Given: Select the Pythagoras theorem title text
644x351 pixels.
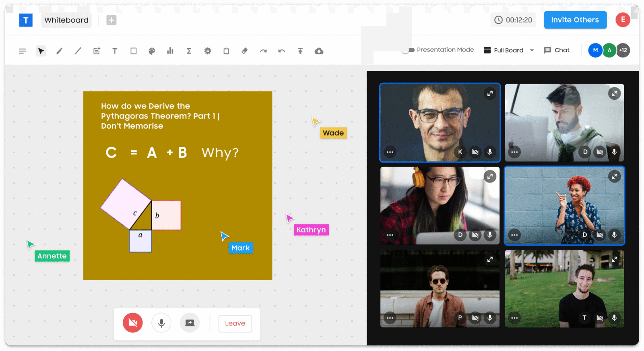Looking at the screenshot, I should coord(160,116).
